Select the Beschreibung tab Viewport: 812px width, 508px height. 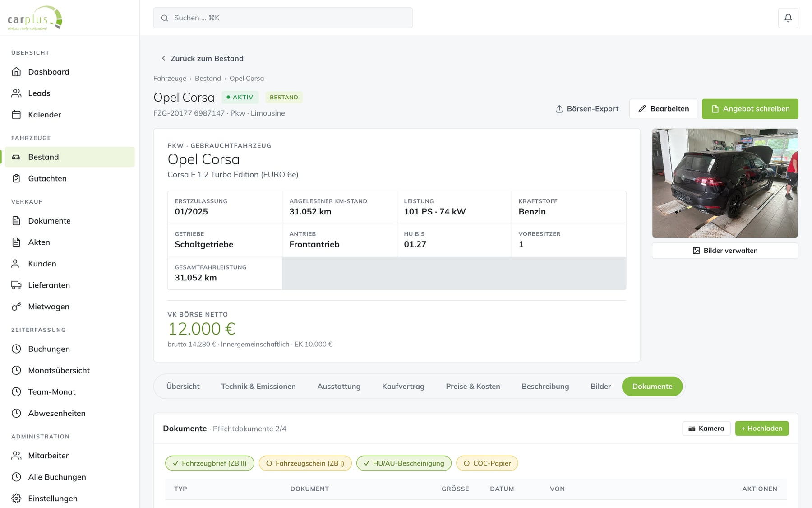tap(545, 387)
